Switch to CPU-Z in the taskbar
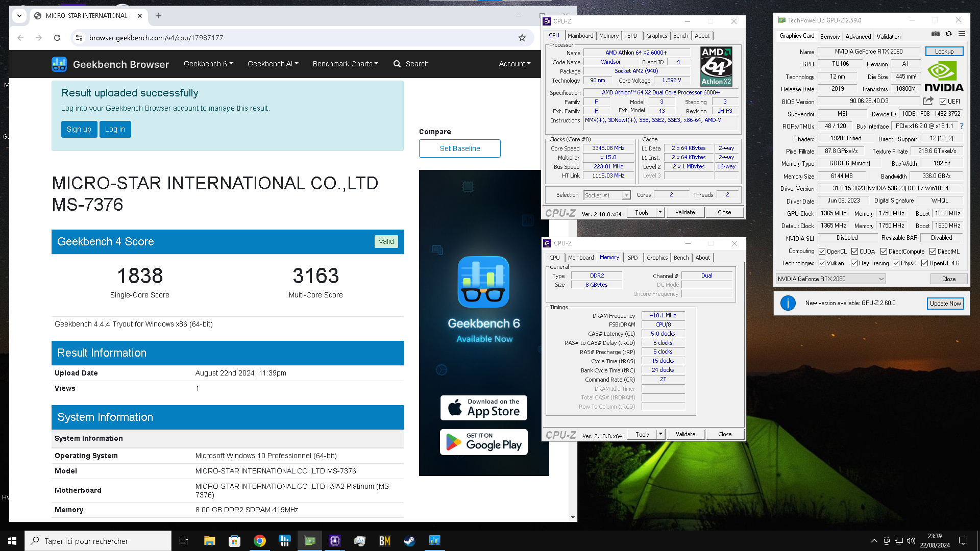980x551 pixels. click(334, 541)
